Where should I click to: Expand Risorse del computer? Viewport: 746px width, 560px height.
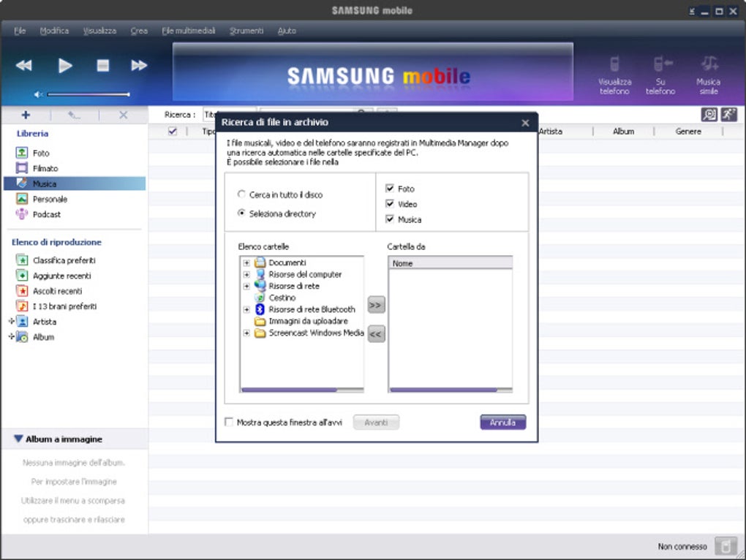tap(246, 274)
